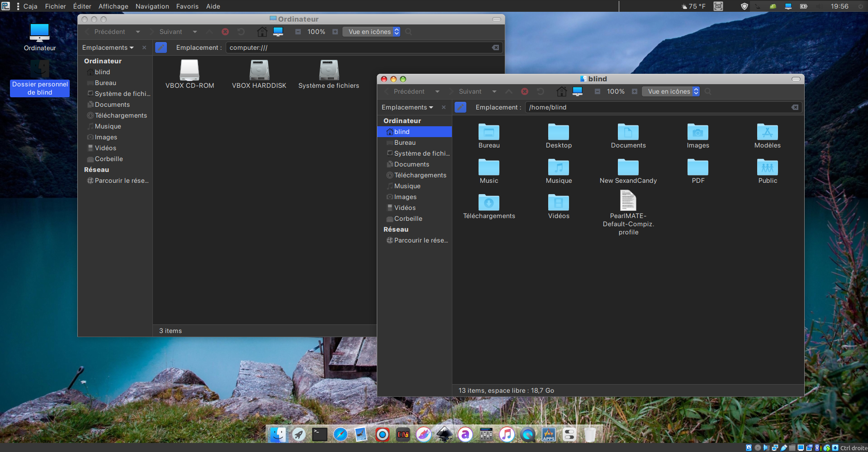
Task: Open the Navigation menu
Action: (152, 6)
